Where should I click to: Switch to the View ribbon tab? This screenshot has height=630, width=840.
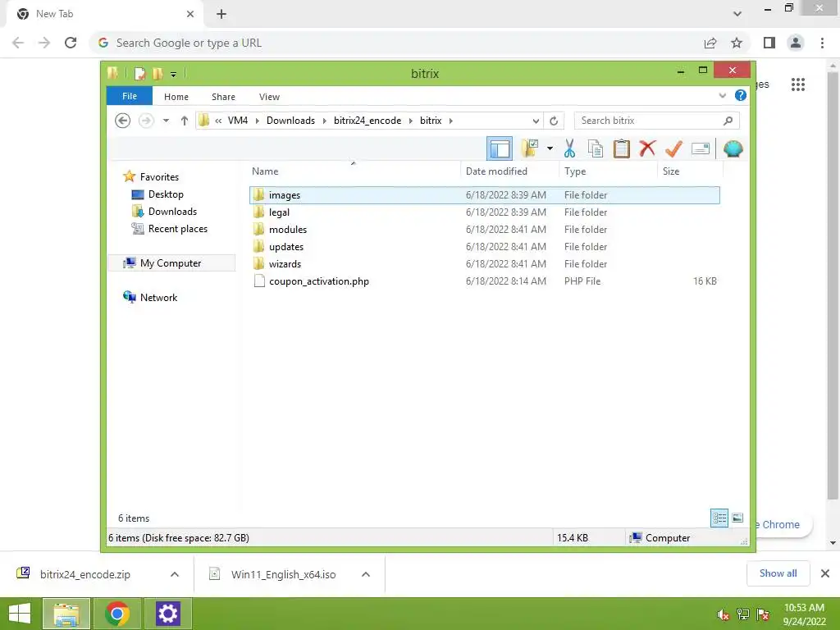269,97
